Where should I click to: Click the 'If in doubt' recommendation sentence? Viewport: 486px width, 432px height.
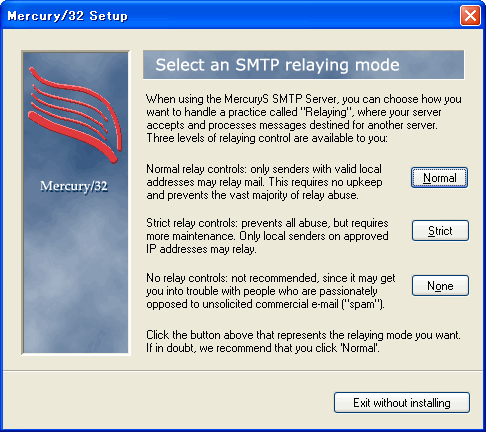coord(263,348)
